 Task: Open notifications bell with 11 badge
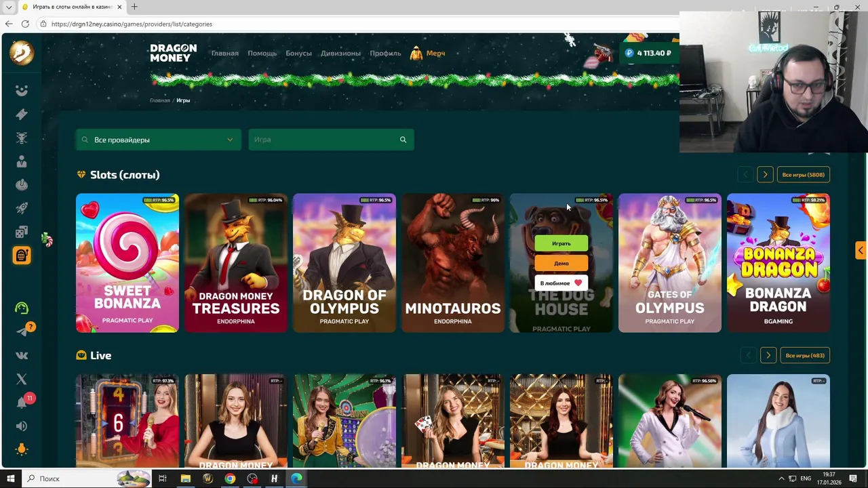point(23,402)
